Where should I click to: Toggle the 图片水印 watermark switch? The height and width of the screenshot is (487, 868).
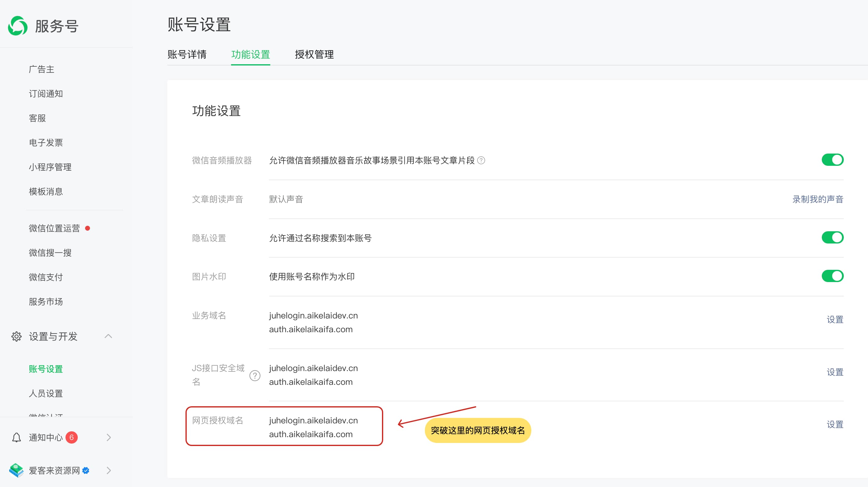tap(832, 276)
